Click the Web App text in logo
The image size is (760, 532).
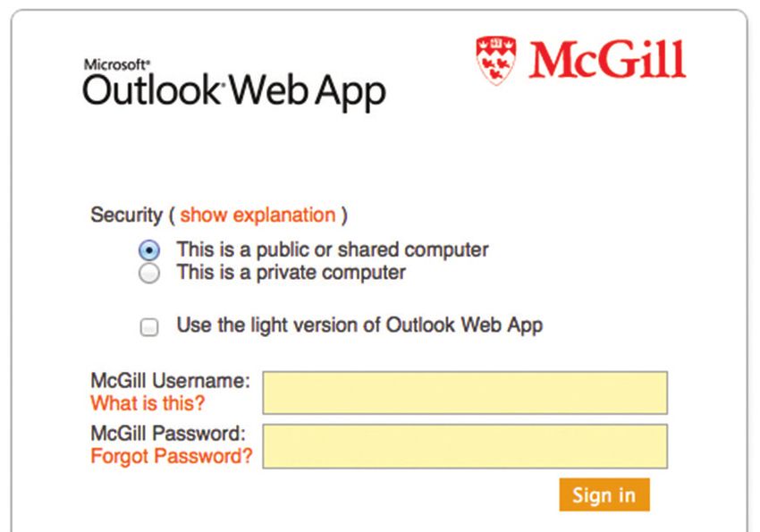coord(307,91)
